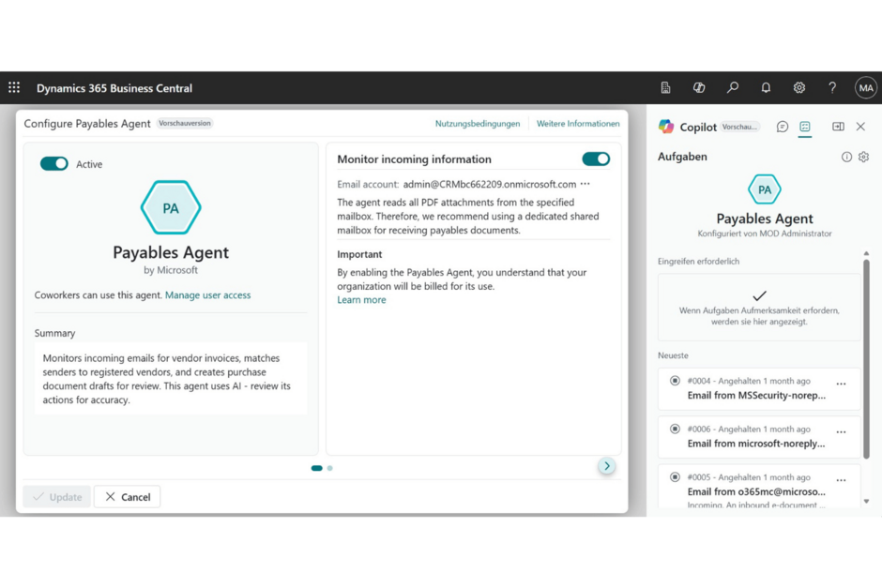Open the Copilot chat bubble icon
Viewport: 882px width, 588px height.
coord(783,127)
